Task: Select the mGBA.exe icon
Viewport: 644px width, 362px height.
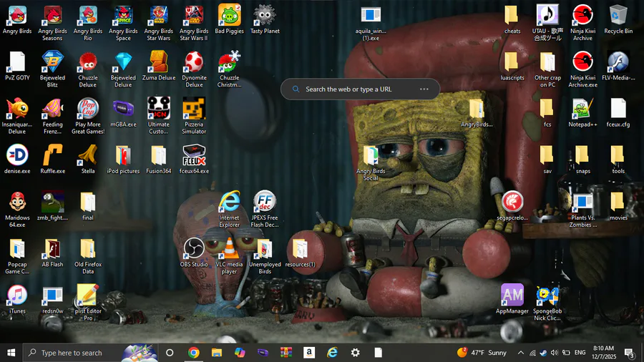Action: 123,112
